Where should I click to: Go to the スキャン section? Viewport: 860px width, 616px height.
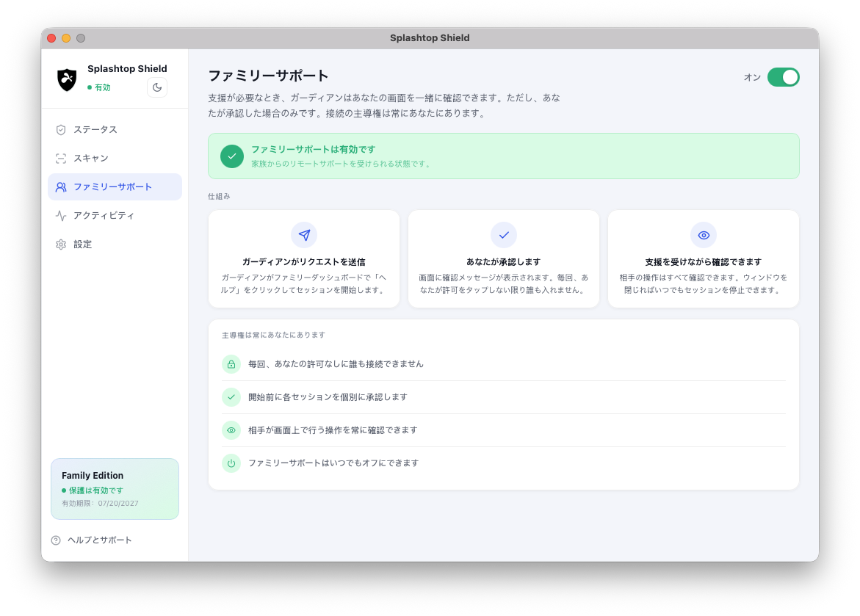(x=115, y=159)
